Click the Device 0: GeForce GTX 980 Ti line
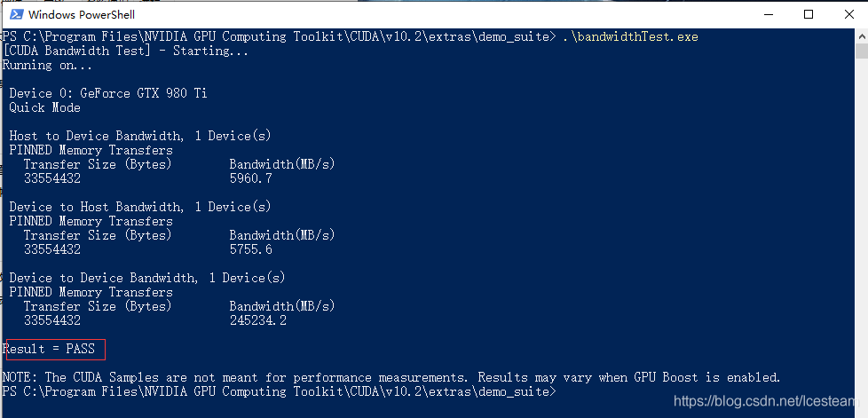The height and width of the screenshot is (418, 868). (107, 93)
